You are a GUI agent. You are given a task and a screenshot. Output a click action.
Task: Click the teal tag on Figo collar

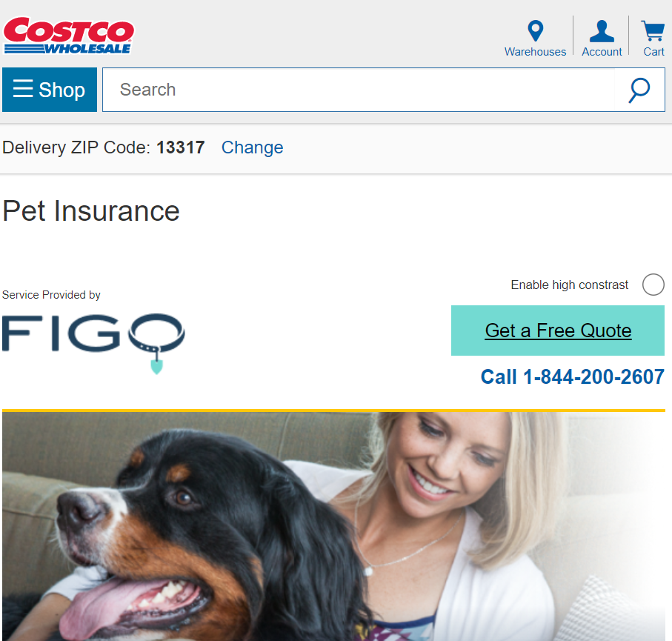click(157, 367)
